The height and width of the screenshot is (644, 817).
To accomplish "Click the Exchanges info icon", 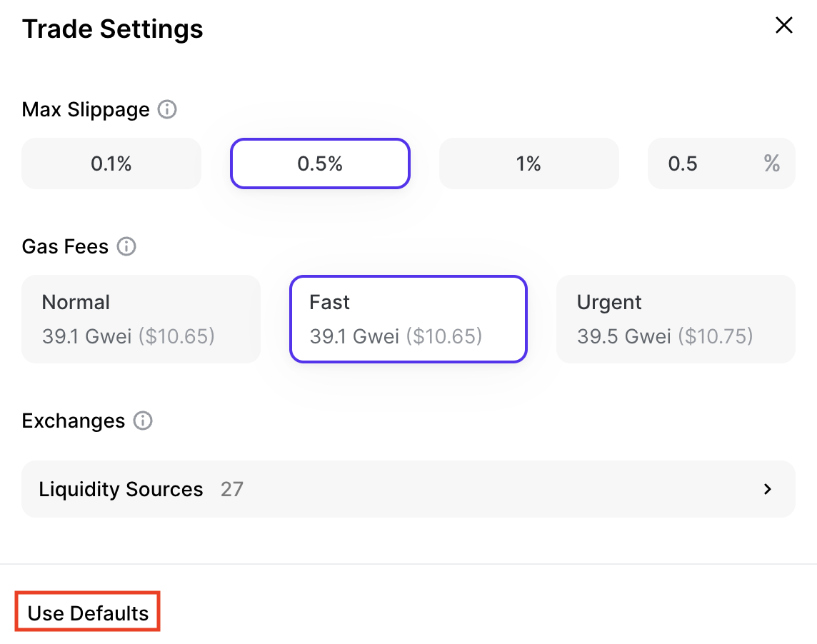I will tap(143, 421).
